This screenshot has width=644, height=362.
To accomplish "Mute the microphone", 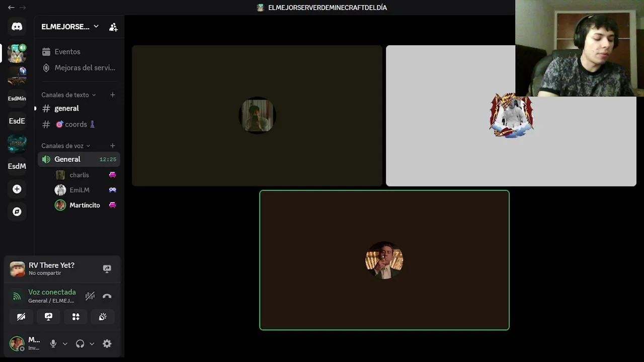I will point(53,344).
